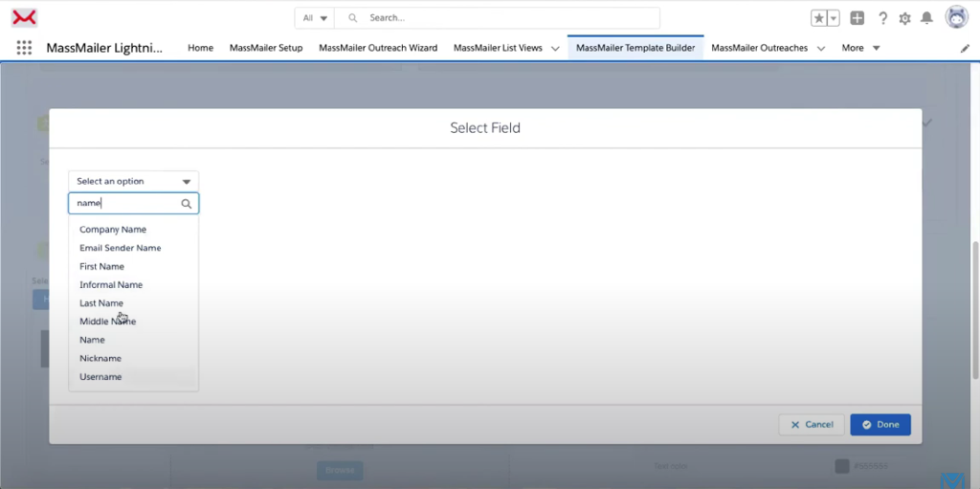Open the setup gear icon
Image resolution: width=980 pixels, height=489 pixels.
pos(904,18)
